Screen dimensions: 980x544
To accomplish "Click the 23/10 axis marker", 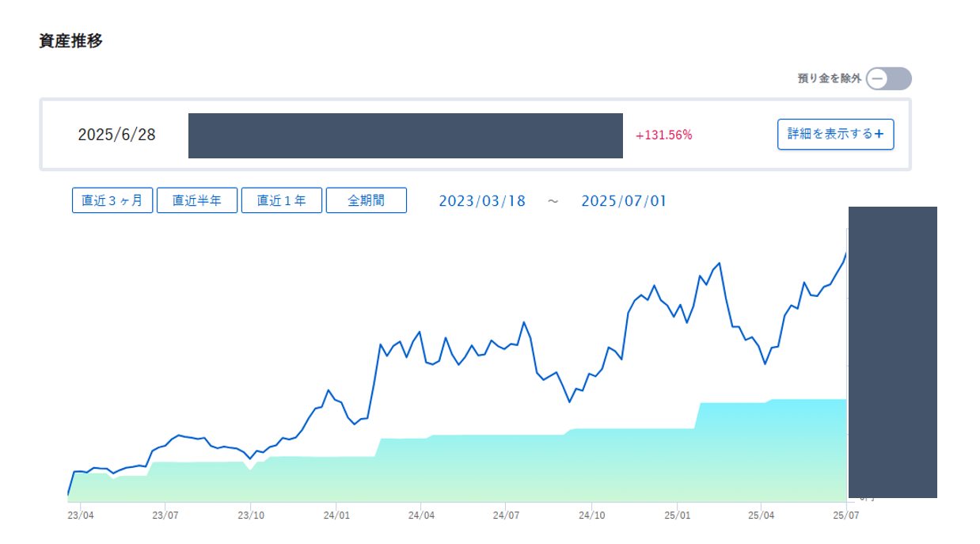I will tap(250, 514).
